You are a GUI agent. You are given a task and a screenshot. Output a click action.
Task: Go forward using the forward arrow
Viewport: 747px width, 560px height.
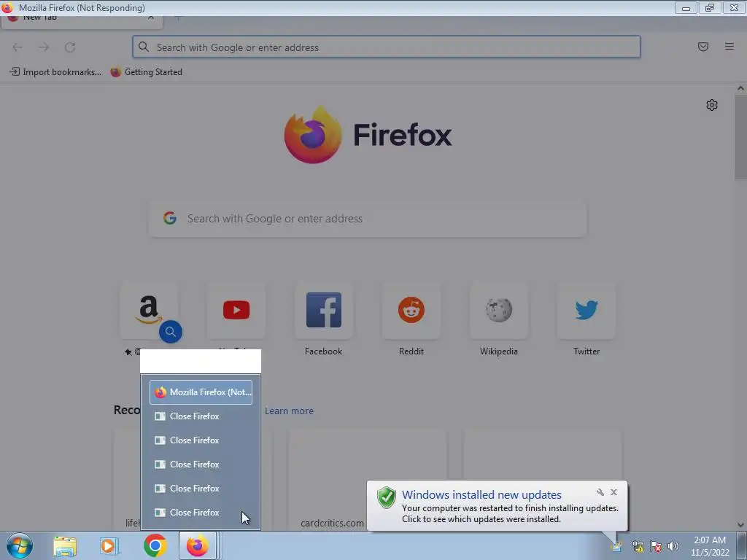click(44, 47)
